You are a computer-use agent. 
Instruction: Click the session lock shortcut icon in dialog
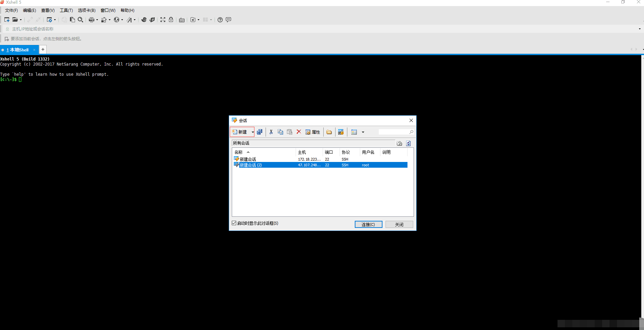click(x=341, y=132)
